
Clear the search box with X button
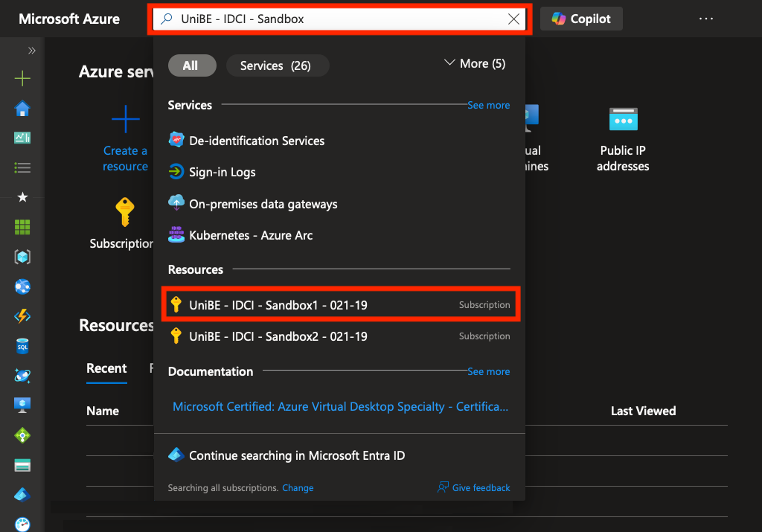[x=513, y=19]
